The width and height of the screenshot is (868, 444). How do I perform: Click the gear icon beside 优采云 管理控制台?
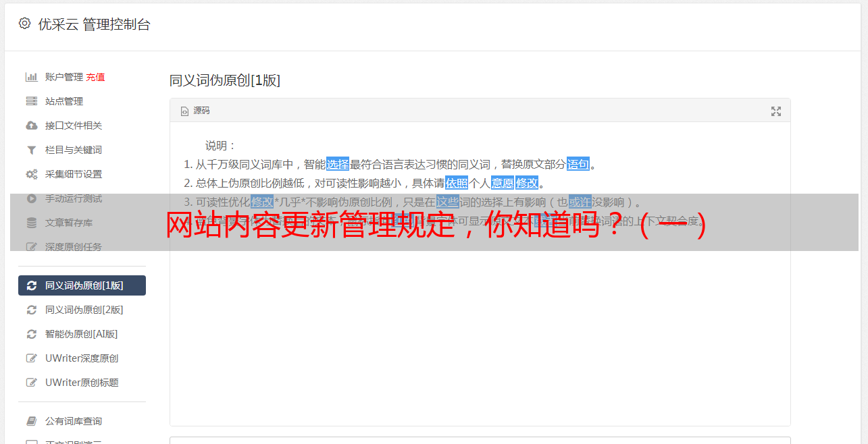pos(25,24)
